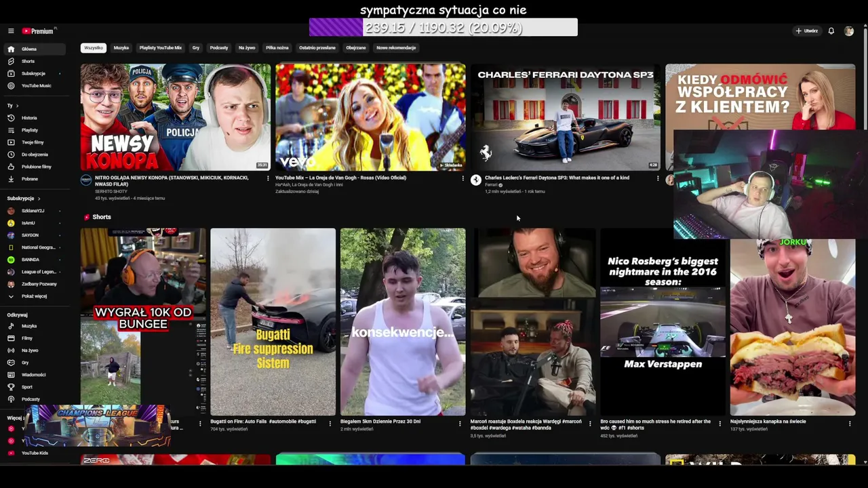Open WYGRAŁ 10K OD BUNGEE short

point(143,321)
